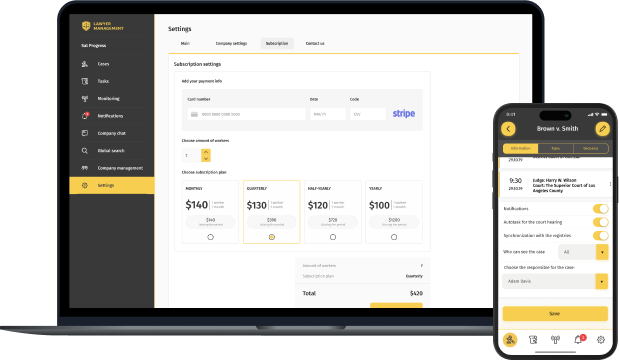Viewport: 619px width, 360px height.
Task: Open the Tasks sidebar icon
Action: coord(84,81)
